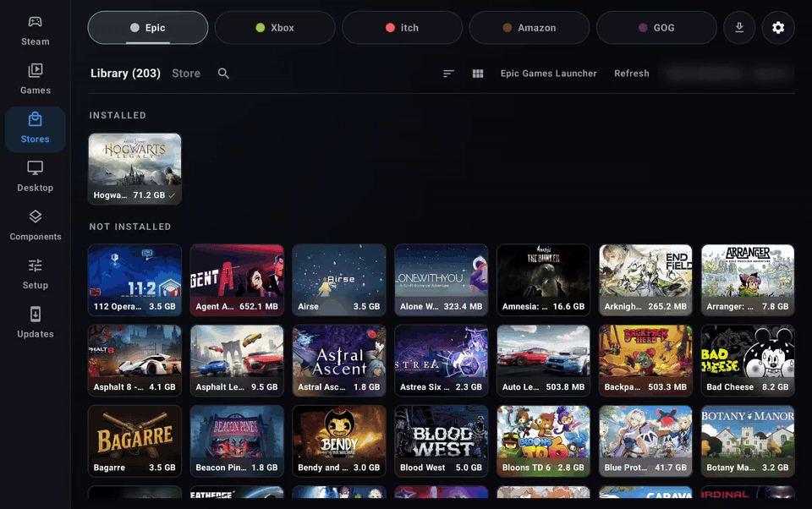The height and width of the screenshot is (509, 812).
Task: Select the Arknights Endfield game card
Action: pyautogui.click(x=645, y=280)
